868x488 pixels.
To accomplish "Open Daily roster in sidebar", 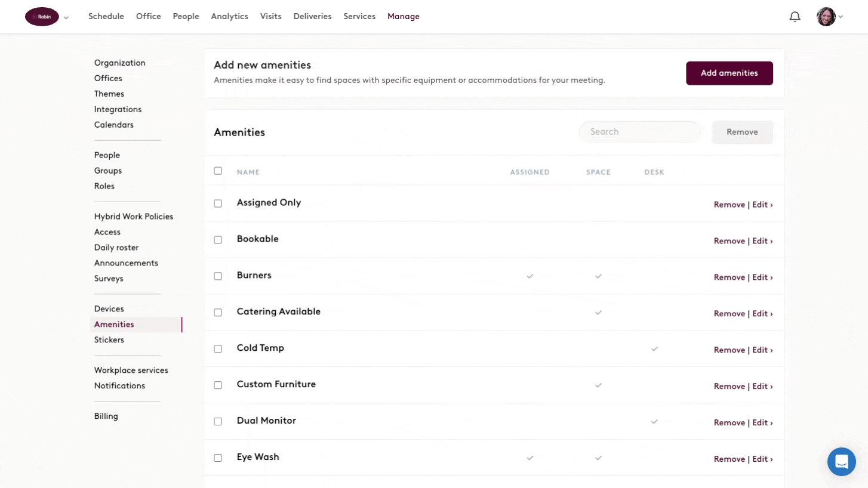I will click(116, 248).
